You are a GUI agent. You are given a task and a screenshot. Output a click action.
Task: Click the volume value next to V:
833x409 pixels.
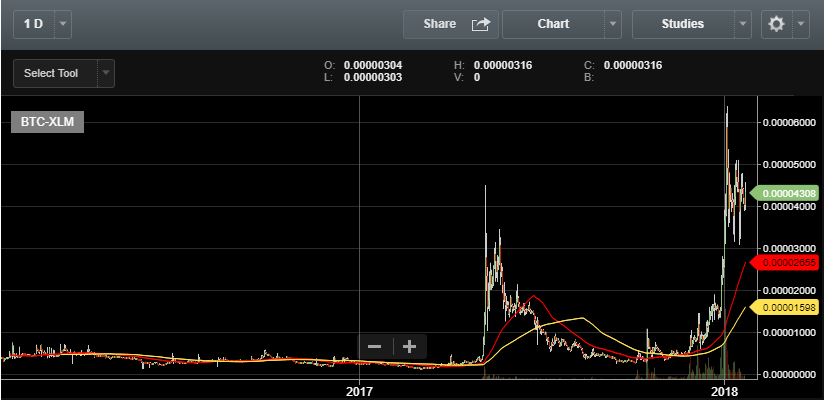coord(477,78)
